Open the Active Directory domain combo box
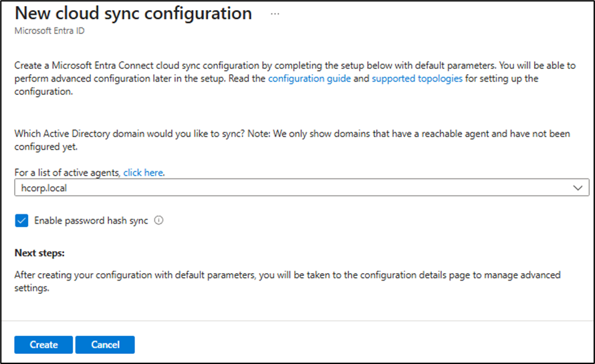This screenshot has height=364, width=595. pyautogui.click(x=301, y=188)
